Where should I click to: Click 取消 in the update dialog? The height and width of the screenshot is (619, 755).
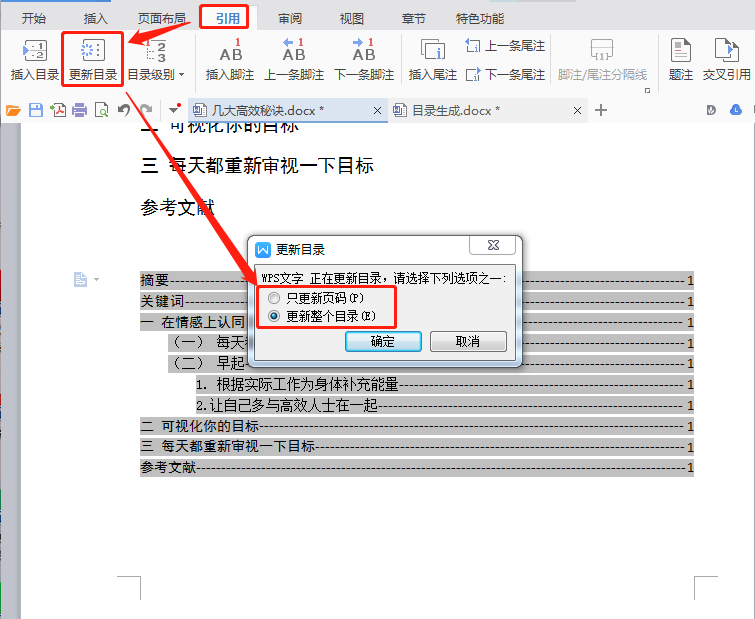pos(468,342)
